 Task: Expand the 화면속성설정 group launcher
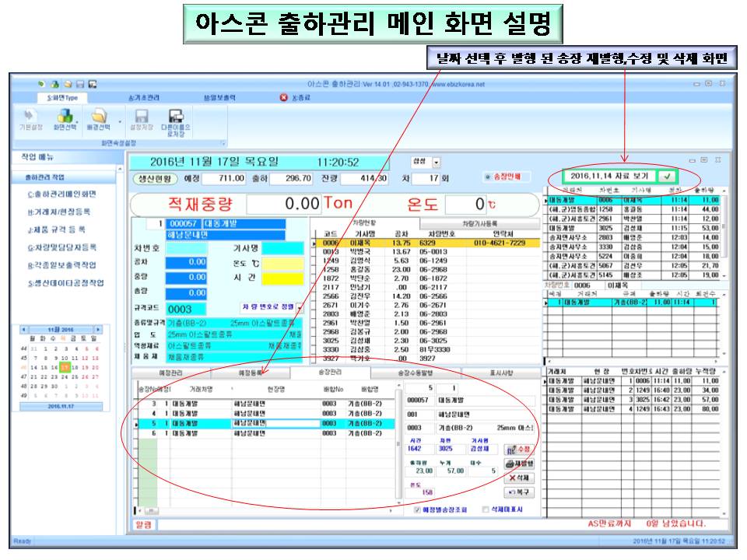point(223,143)
